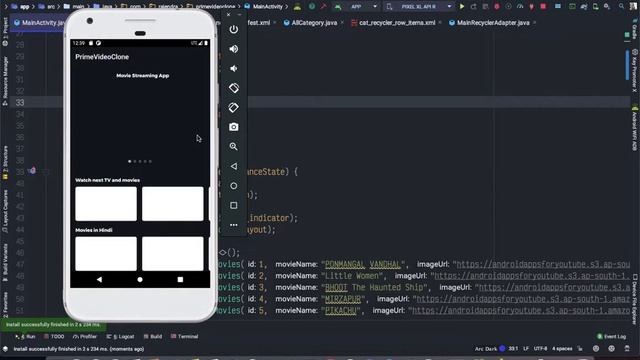Click the Make Project hammer icon
The height and width of the screenshot is (360, 640).
coord(323,7)
